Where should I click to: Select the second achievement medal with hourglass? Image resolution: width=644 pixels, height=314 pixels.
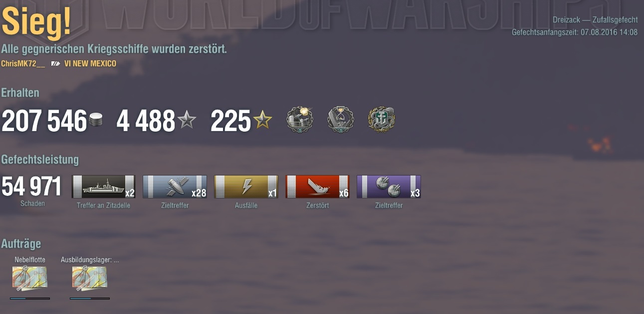[341, 120]
